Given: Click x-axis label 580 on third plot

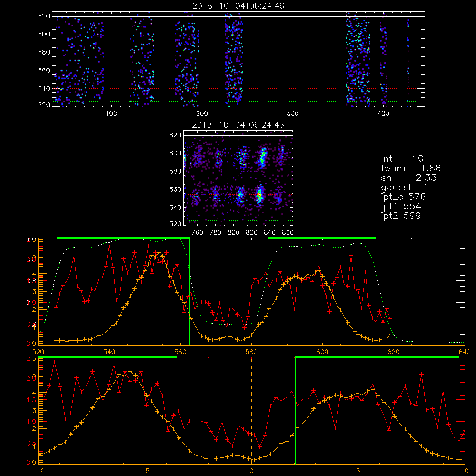Looking at the screenshot, I should pos(251,352).
